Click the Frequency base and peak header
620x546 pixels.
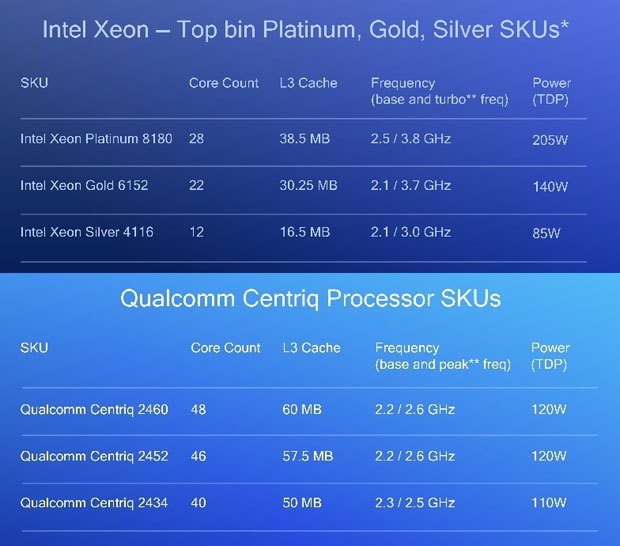(443, 356)
